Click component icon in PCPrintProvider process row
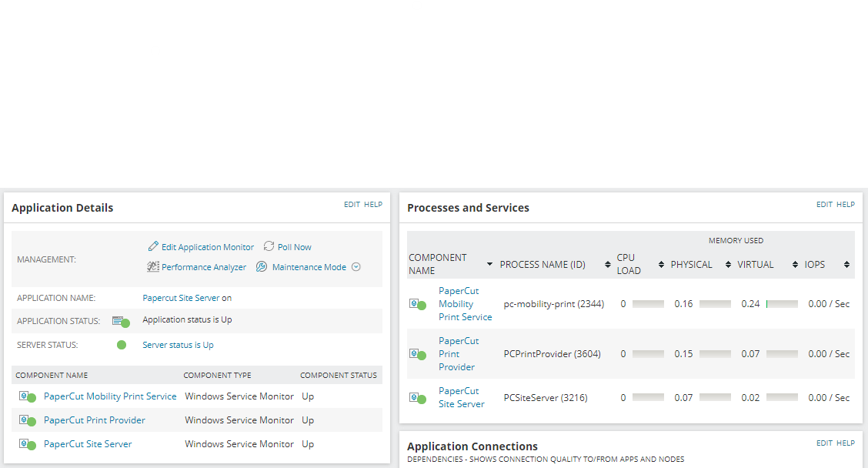The height and width of the screenshot is (468, 868). coord(417,354)
